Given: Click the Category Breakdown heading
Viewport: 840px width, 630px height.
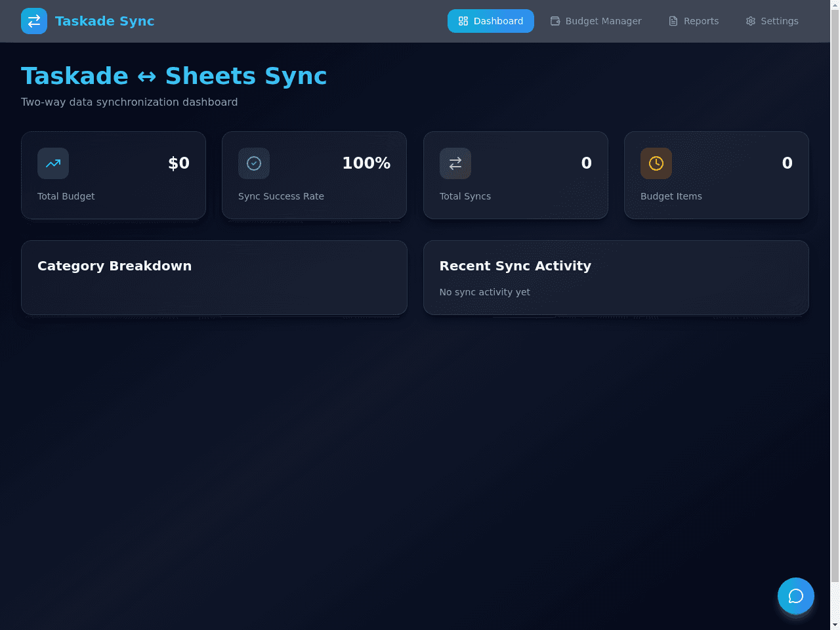Looking at the screenshot, I should pyautogui.click(x=115, y=266).
